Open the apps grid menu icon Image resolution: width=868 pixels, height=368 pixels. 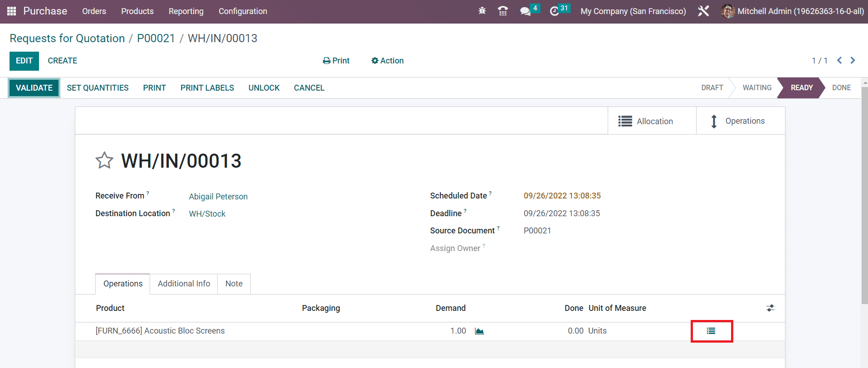click(11, 11)
